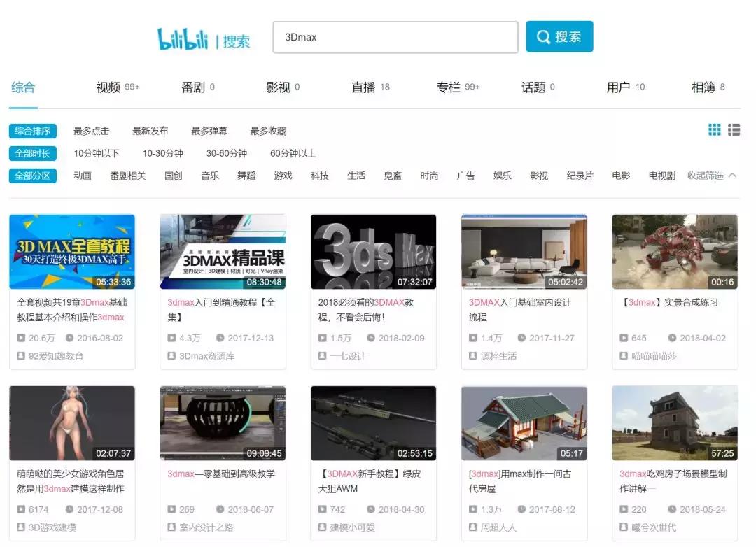This screenshot has height=547, width=756.
Task: Switch to list view layout icon
Action: 734,129
